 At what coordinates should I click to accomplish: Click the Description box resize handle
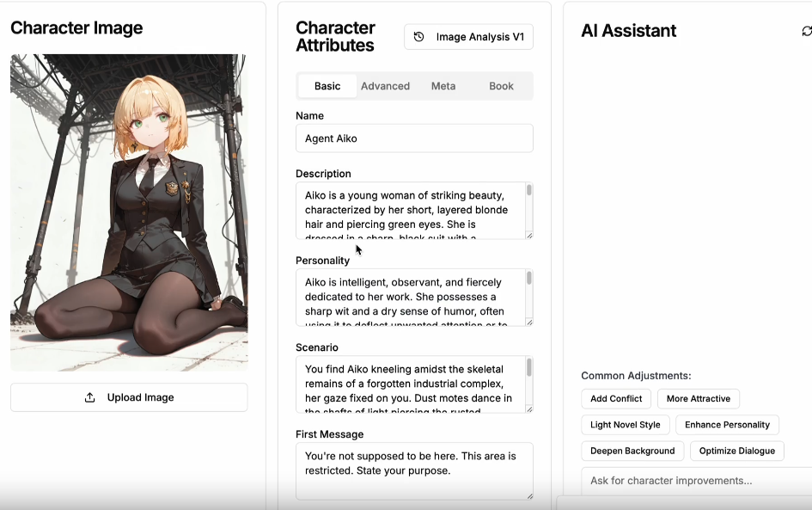click(x=529, y=236)
